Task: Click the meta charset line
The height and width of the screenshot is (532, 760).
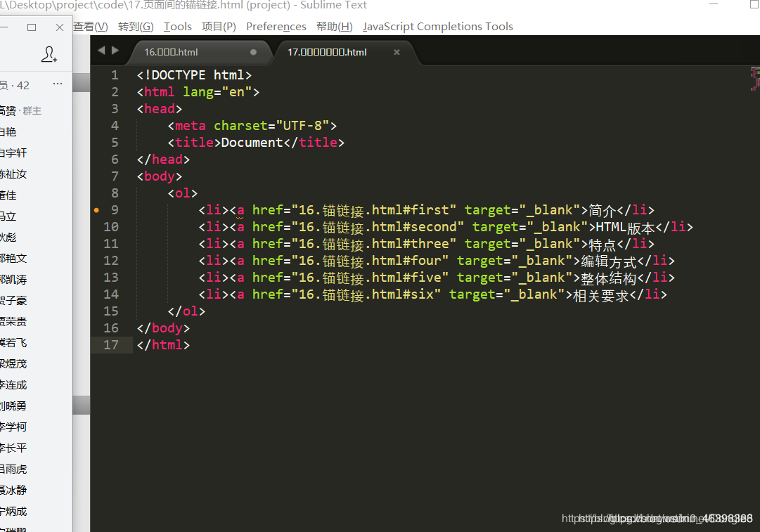Action: point(252,126)
